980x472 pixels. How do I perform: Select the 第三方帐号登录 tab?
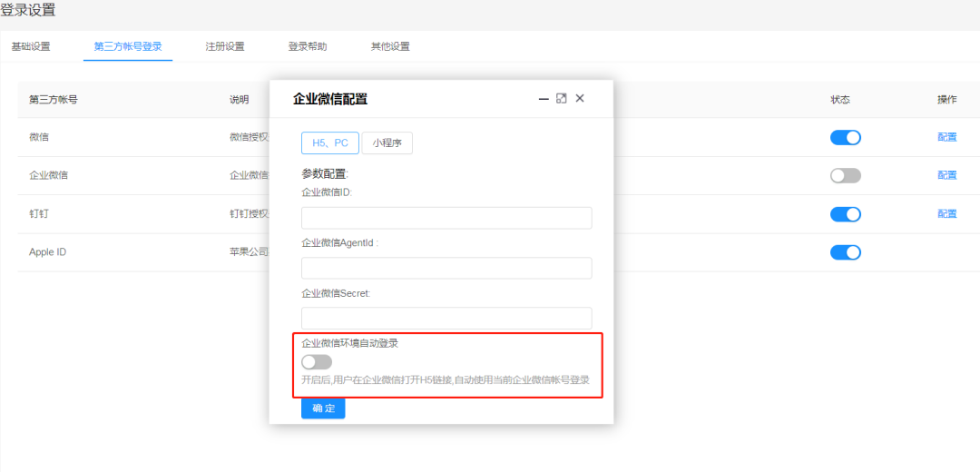tap(128, 47)
